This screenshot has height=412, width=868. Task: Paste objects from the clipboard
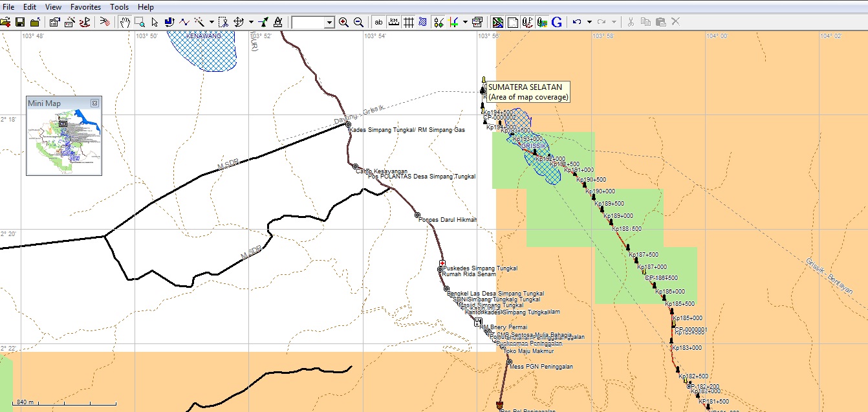661,21
